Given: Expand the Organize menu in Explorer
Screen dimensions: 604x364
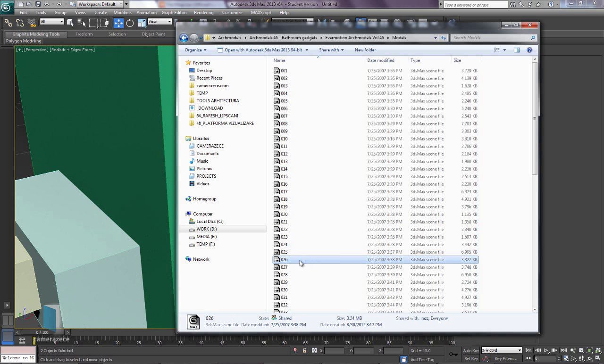Looking at the screenshot, I should [x=195, y=50].
